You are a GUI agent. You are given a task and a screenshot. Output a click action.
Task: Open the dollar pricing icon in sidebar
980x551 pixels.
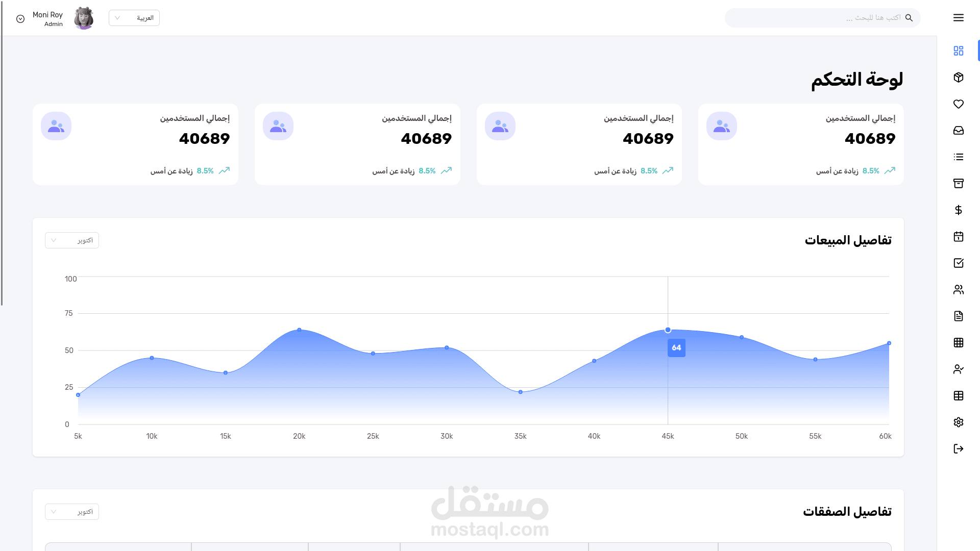[958, 210]
